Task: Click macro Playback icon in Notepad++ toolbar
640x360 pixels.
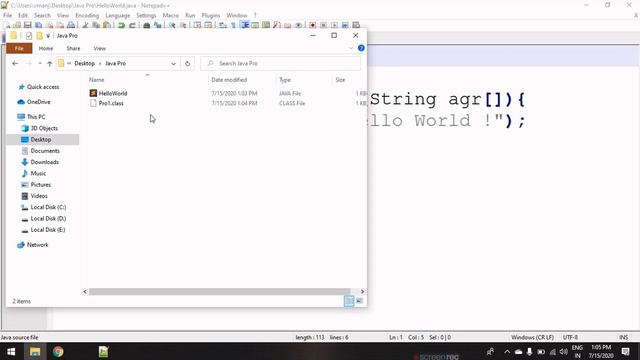Action: (334, 25)
